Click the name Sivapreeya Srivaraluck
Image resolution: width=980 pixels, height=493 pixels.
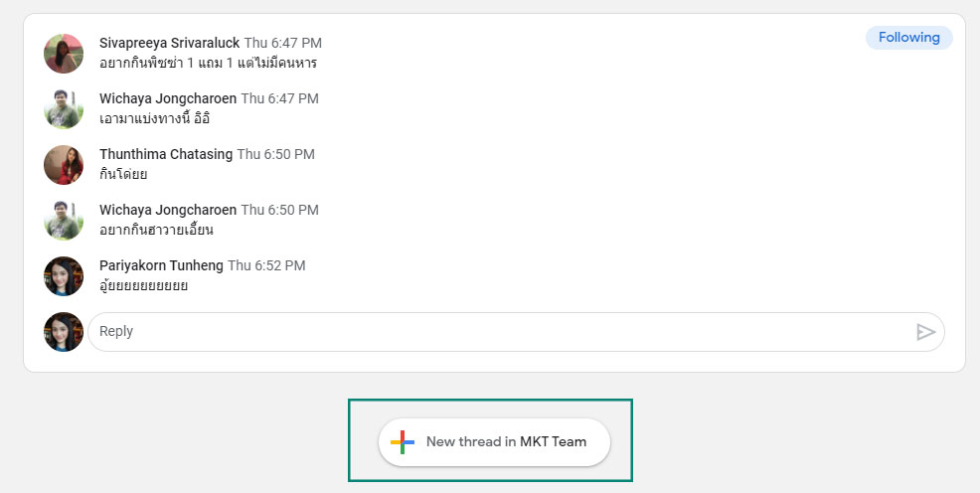169,43
